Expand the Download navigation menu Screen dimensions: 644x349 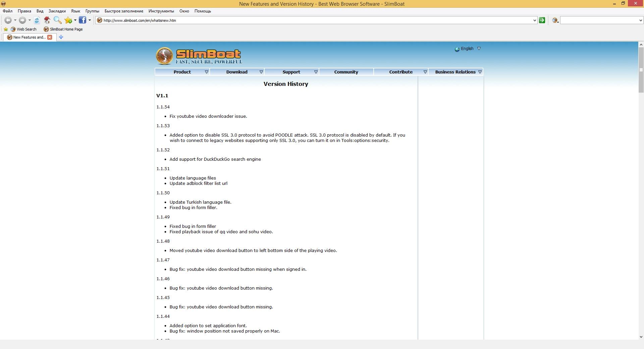coord(261,72)
